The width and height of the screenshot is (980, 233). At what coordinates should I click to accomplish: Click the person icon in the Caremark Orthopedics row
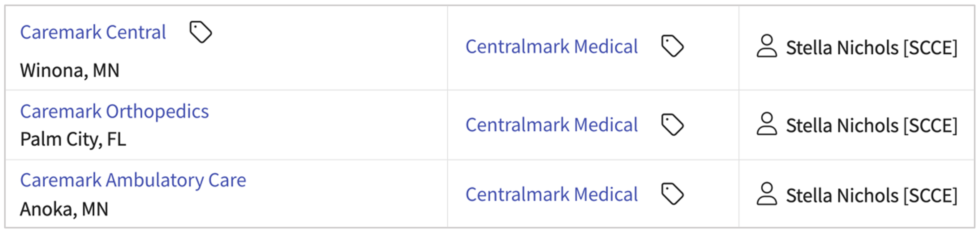(x=767, y=124)
